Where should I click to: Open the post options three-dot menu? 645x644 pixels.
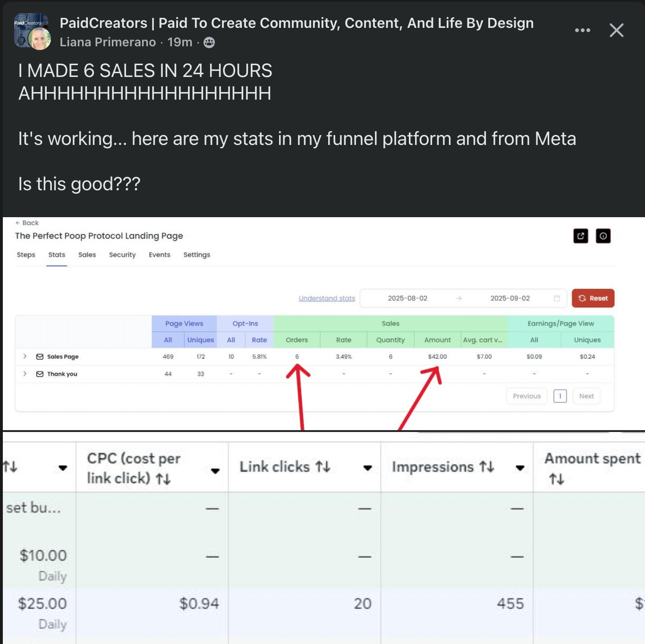pyautogui.click(x=582, y=30)
